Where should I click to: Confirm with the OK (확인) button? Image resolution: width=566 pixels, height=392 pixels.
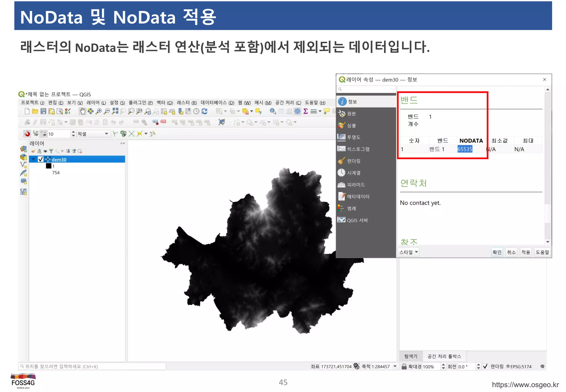497,252
